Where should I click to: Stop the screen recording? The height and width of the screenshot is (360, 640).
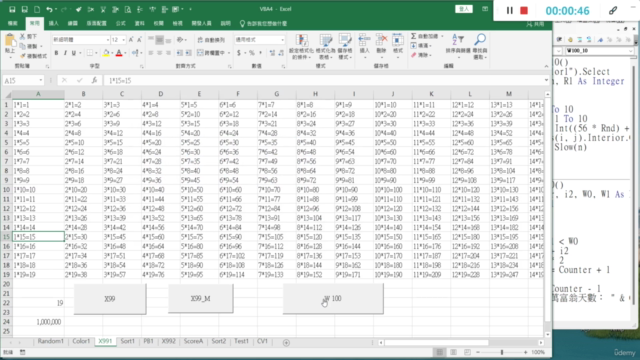[x=524, y=11]
